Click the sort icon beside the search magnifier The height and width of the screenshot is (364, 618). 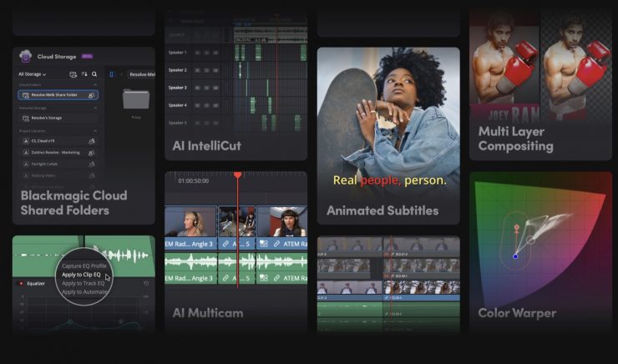[84, 74]
